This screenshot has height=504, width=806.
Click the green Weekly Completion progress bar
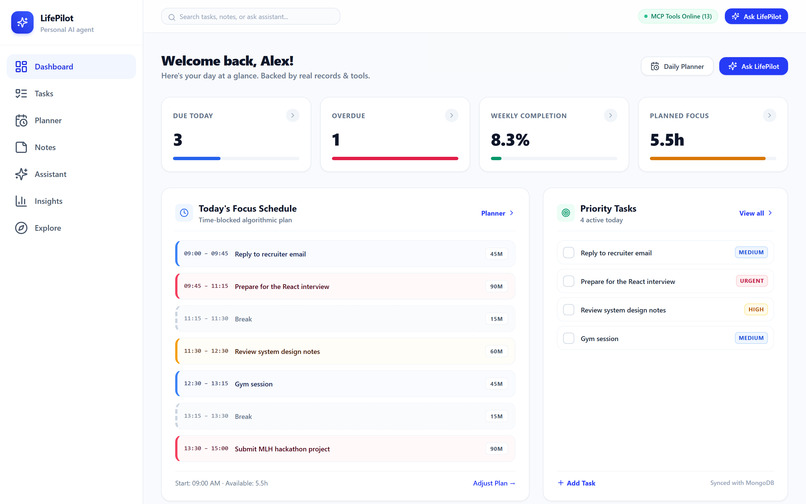pos(496,158)
